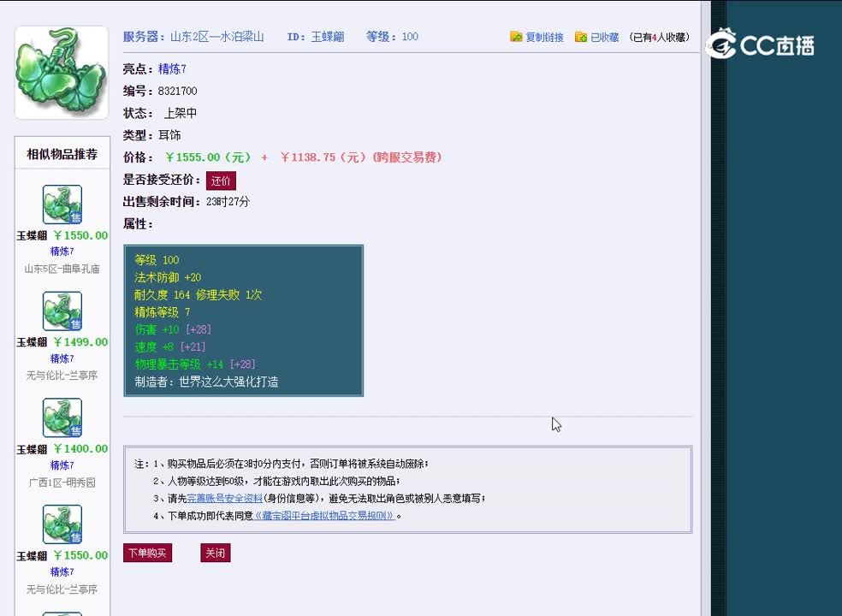Open the 完善账号安全资料 link
The height and width of the screenshot is (616, 842).
pyautogui.click(x=224, y=499)
